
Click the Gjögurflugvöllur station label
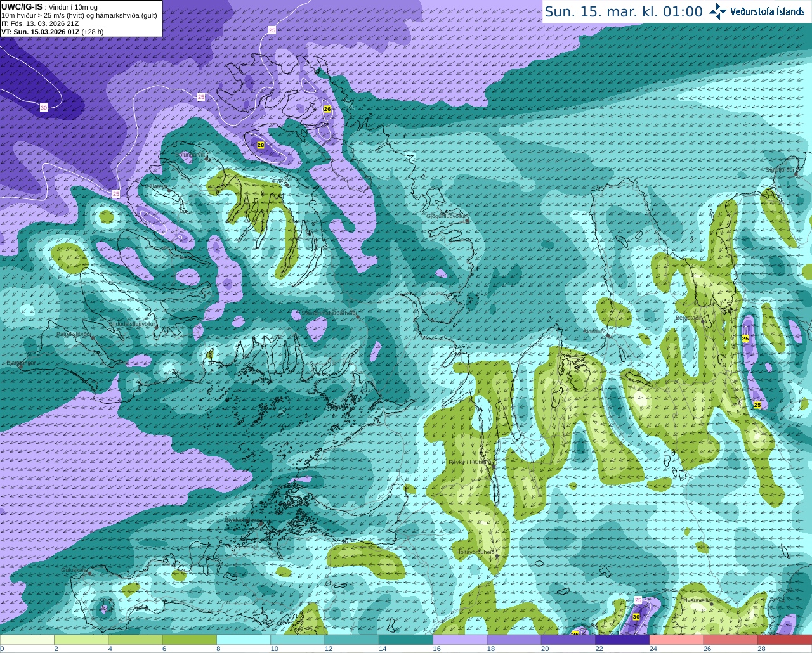tap(446, 216)
